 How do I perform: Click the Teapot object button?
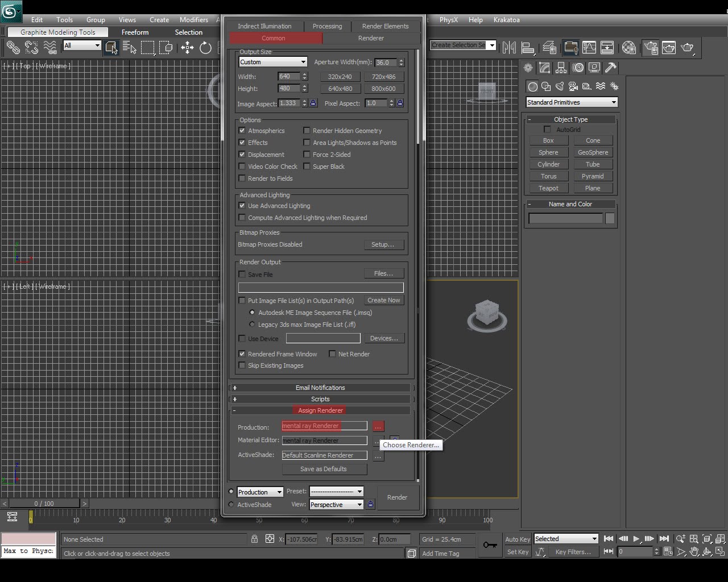click(x=548, y=188)
